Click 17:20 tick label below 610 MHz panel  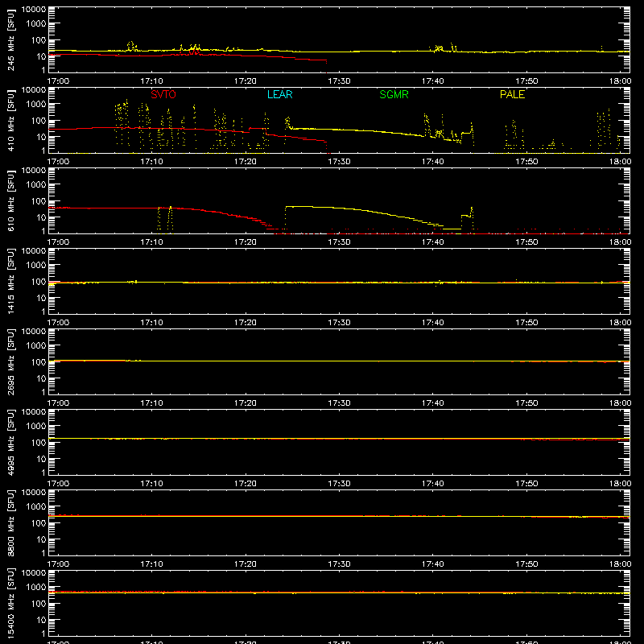246,242
